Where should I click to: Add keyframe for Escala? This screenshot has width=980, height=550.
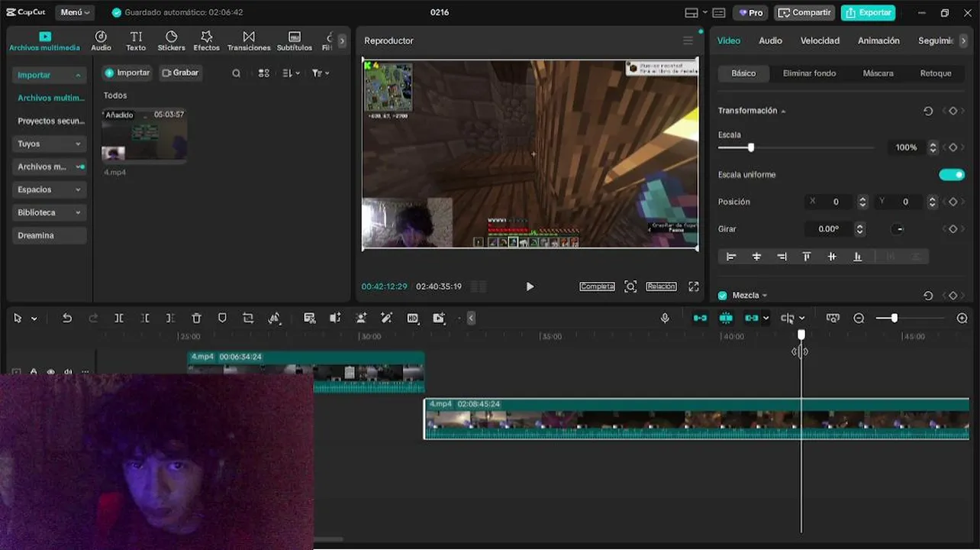953,147
